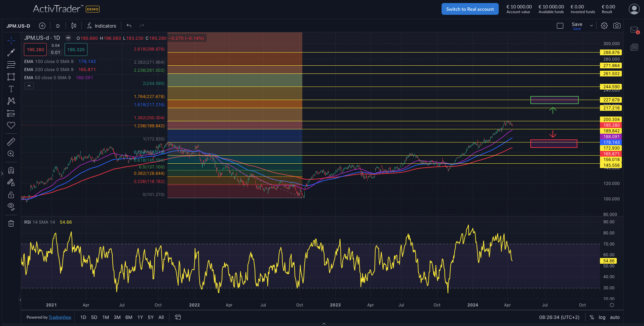Enable Magnet mode in the drawing sidebar
Image resolution: width=644 pixels, height=326 pixels.
(11, 170)
